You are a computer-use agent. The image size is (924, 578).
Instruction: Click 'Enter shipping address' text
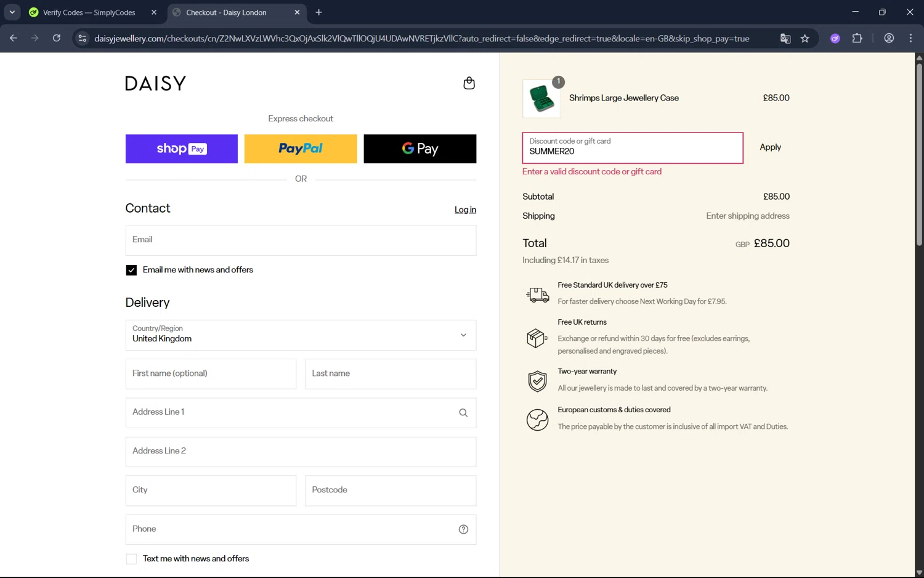748,216
